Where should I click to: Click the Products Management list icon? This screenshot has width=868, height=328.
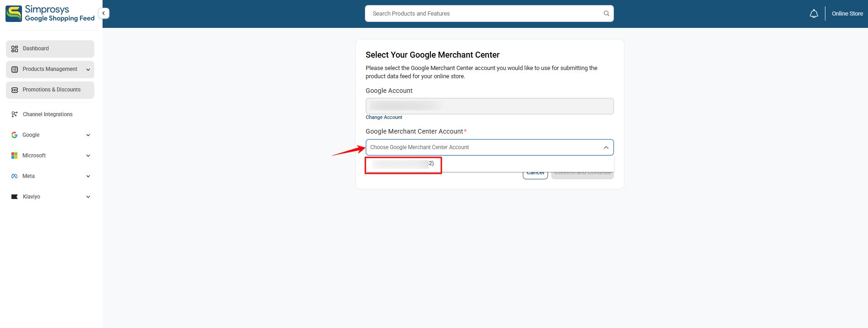pyautogui.click(x=15, y=70)
